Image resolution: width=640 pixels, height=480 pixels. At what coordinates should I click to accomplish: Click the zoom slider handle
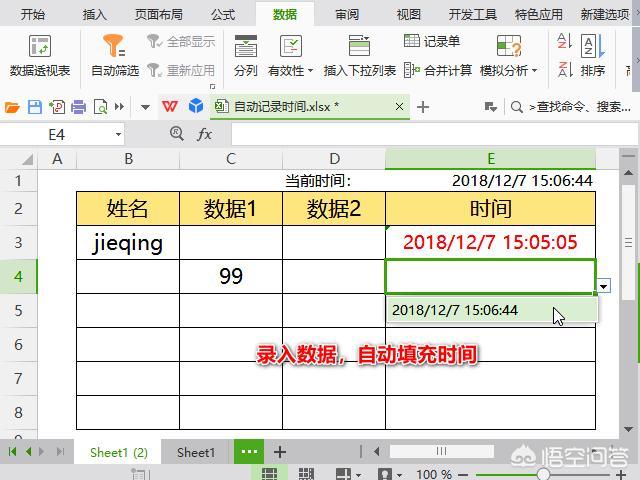[x=543, y=475]
